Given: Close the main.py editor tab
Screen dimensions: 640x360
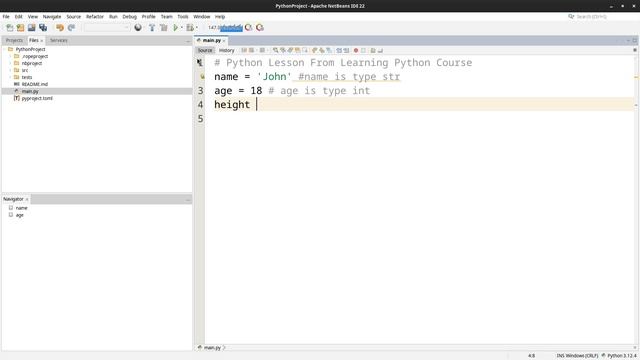Looking at the screenshot, I should tap(224, 41).
